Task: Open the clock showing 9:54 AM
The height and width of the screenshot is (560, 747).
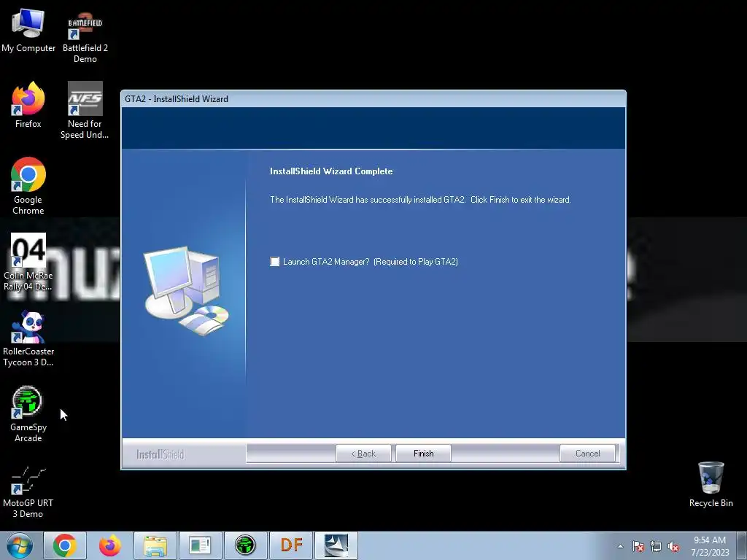Action: pyautogui.click(x=710, y=545)
